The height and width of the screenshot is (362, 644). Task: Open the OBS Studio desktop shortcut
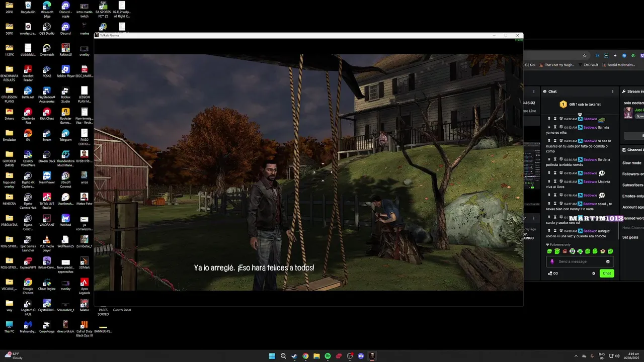coord(47,29)
